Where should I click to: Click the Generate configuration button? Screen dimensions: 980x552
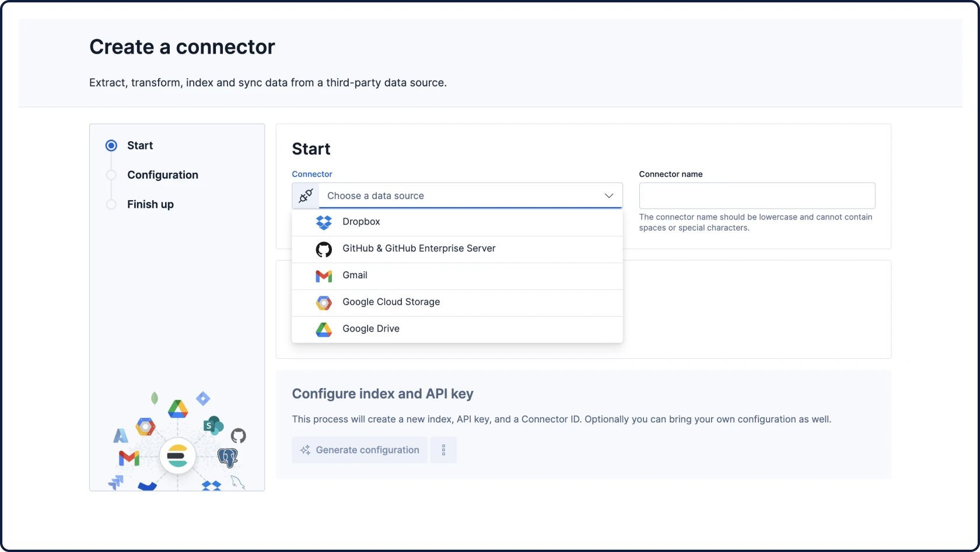click(360, 450)
